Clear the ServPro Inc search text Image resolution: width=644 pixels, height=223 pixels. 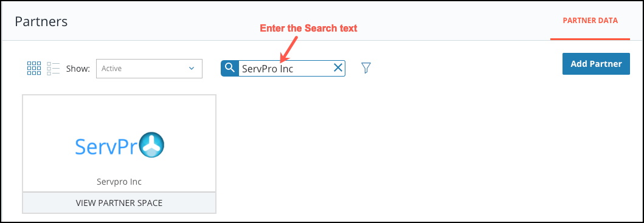coord(338,68)
